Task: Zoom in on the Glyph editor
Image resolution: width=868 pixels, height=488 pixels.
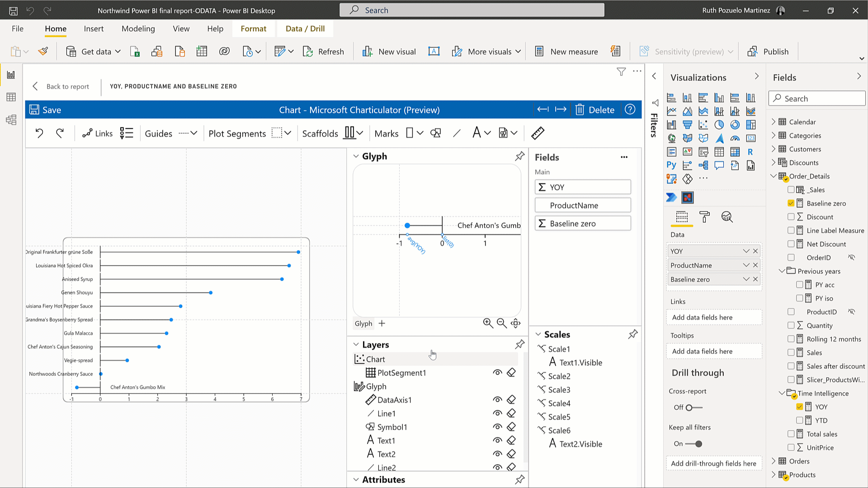Action: pos(488,323)
